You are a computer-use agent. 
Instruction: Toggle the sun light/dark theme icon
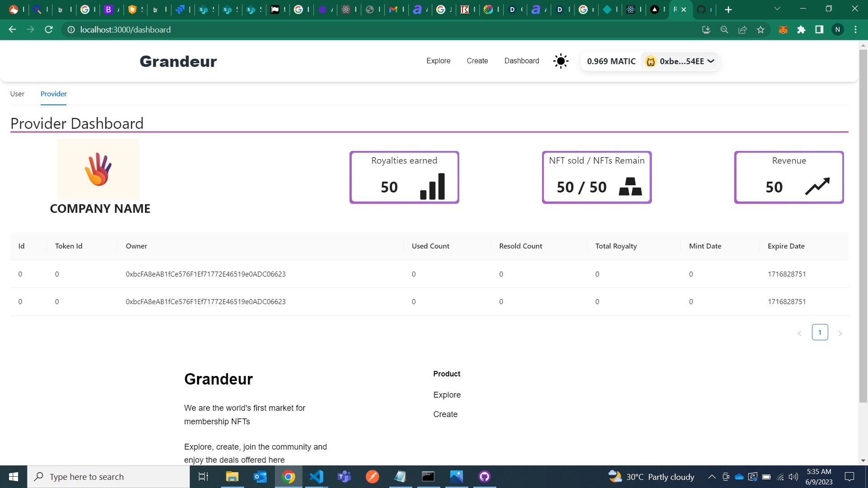[x=561, y=61]
